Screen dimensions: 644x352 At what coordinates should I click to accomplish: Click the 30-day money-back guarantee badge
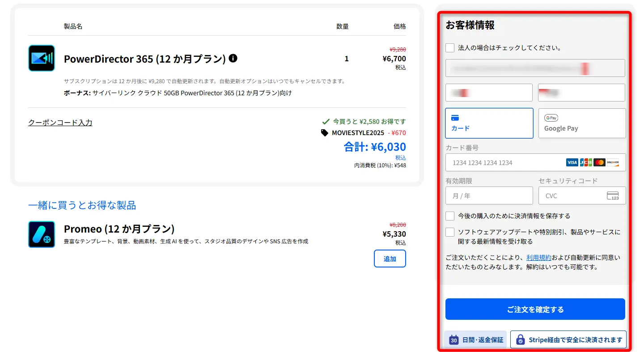(x=475, y=339)
